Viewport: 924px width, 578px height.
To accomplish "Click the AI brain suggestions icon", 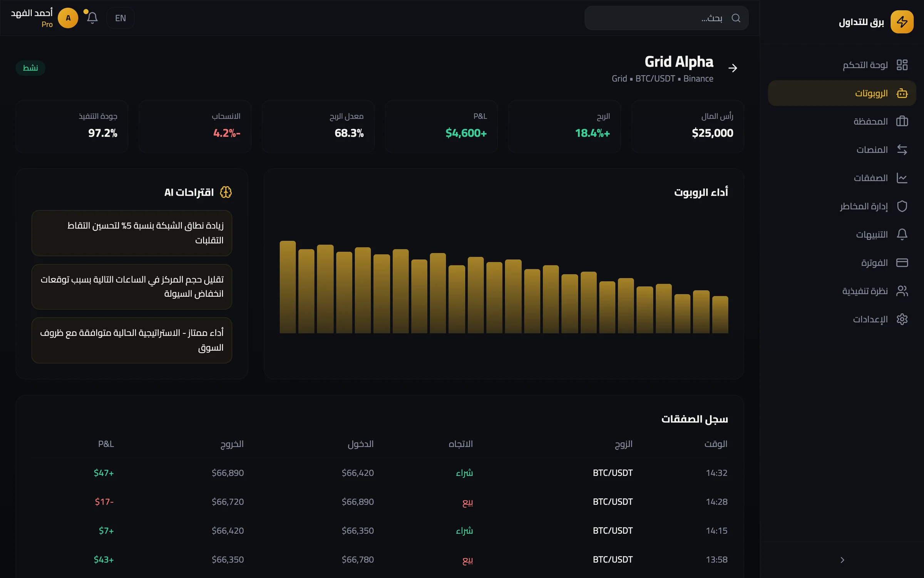I will (226, 192).
